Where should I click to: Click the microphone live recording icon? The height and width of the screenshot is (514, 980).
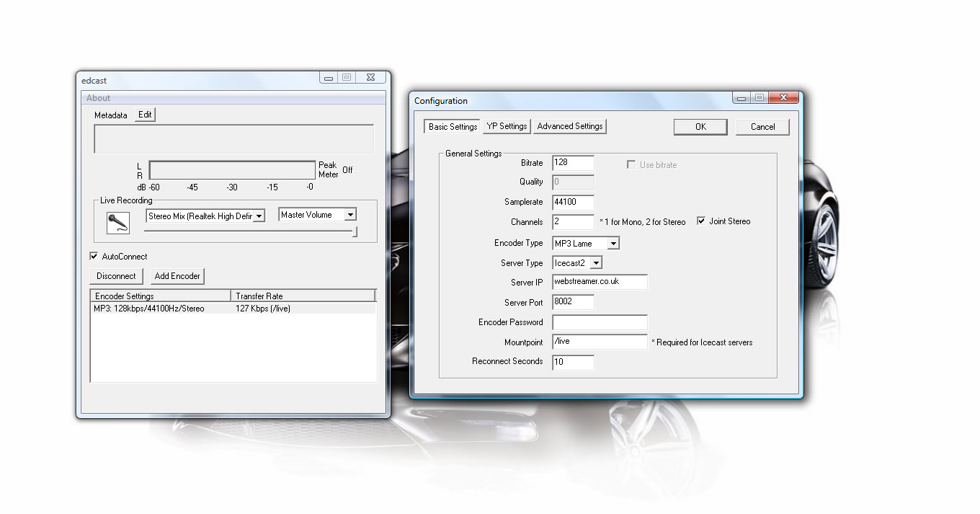click(117, 223)
